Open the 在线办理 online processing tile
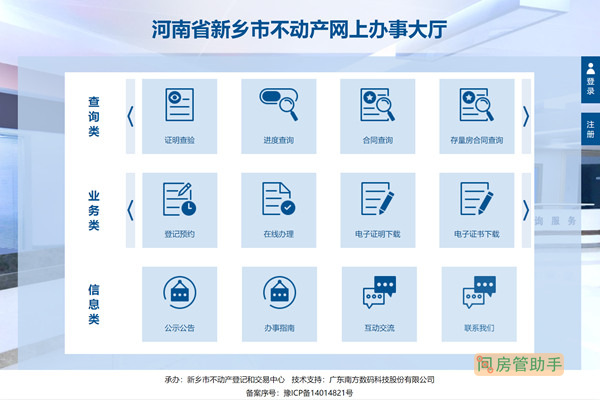Viewport: 600px width, 400px height. coord(279,210)
